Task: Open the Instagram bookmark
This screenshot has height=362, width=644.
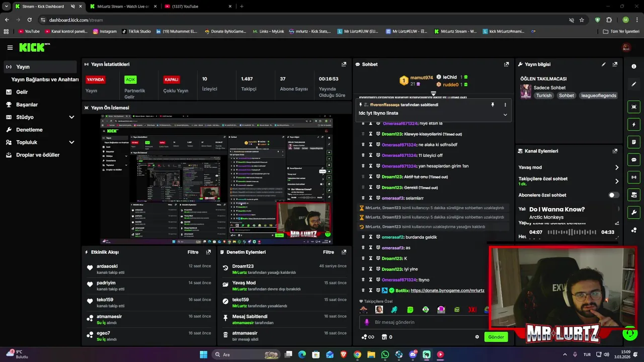Action: [105, 31]
